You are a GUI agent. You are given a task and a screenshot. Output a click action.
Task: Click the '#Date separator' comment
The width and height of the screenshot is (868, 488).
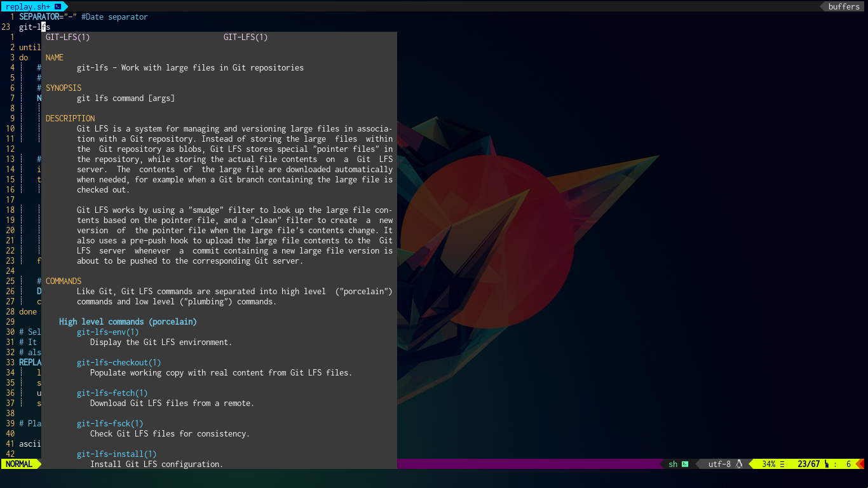(114, 17)
